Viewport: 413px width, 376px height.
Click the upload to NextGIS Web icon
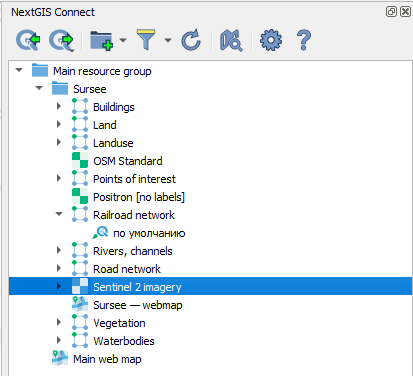tap(62, 40)
